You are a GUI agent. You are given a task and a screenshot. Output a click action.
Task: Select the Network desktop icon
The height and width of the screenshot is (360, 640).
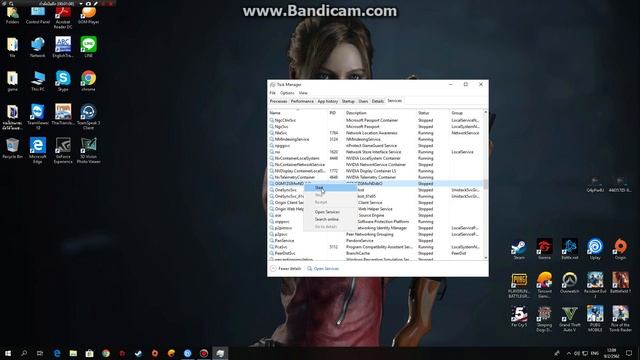pos(38,47)
